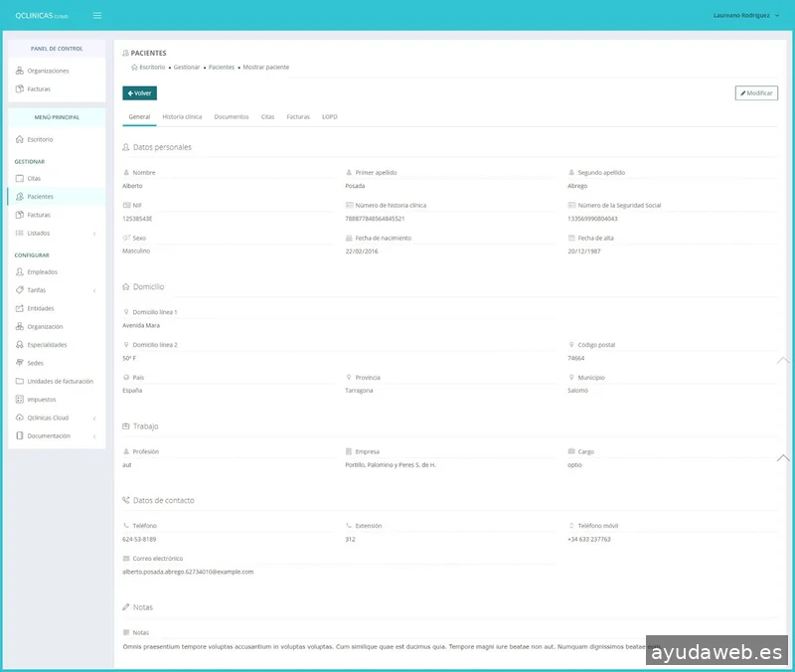This screenshot has width=795, height=672.
Task: Click the Teléfono value 624-53-8189
Action: (139, 540)
